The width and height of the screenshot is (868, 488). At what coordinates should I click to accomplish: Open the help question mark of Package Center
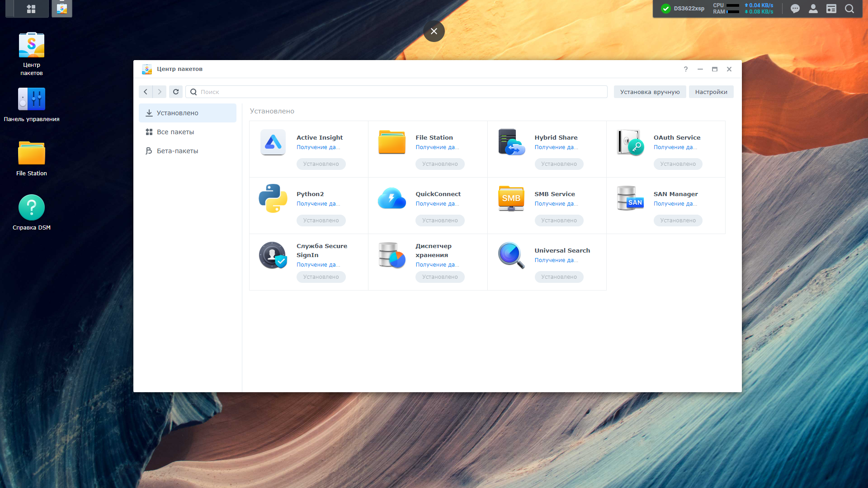686,69
